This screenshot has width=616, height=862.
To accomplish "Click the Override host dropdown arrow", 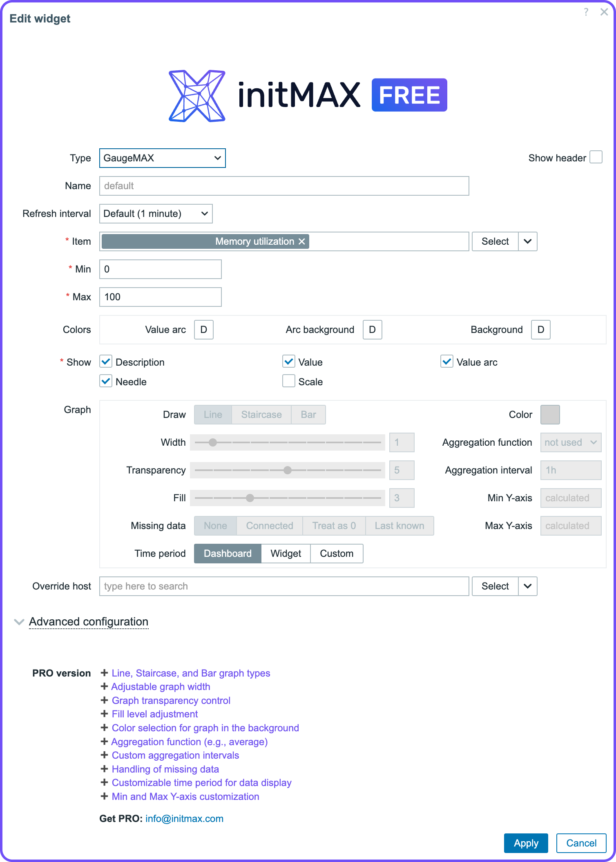I will pos(527,586).
